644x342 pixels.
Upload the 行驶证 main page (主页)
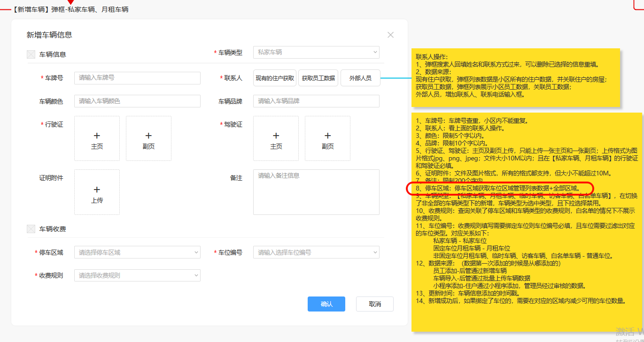[x=97, y=138]
